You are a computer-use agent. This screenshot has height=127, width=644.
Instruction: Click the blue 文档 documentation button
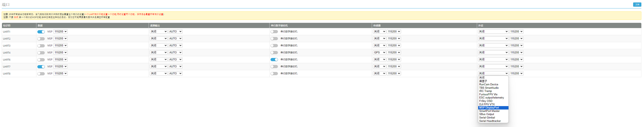point(637,5)
